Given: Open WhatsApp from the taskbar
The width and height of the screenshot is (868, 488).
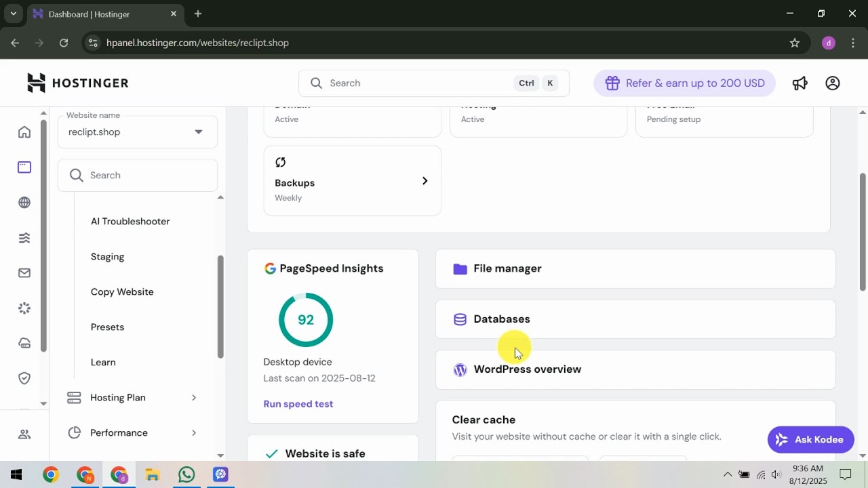Looking at the screenshot, I should pyautogui.click(x=186, y=474).
